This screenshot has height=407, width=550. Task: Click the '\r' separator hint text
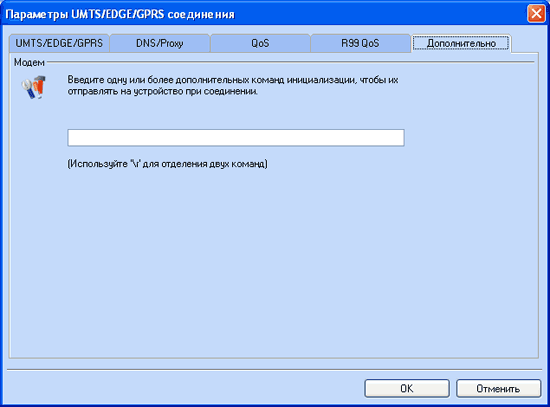(x=167, y=164)
